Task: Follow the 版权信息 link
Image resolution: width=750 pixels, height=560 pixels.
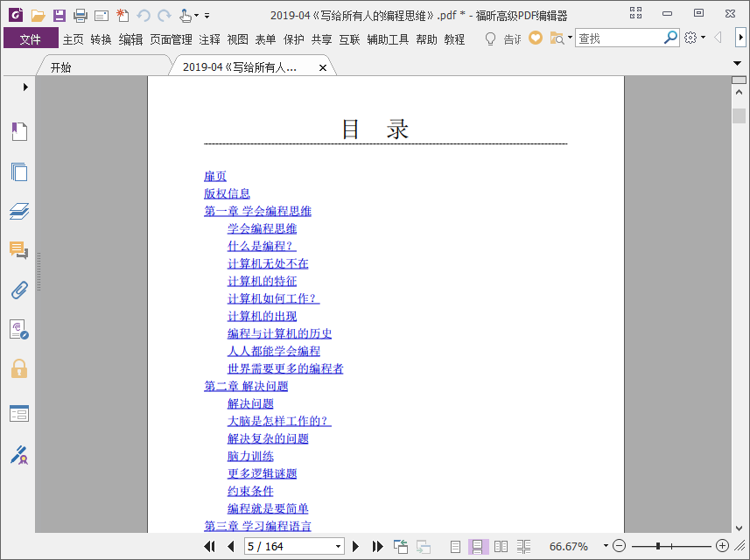Action: click(227, 193)
